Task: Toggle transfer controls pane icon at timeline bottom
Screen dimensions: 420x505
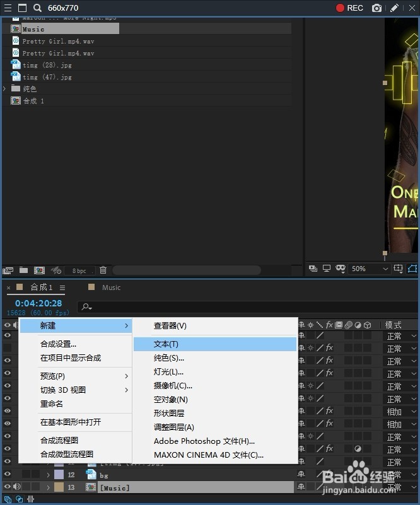Action: 20,499
